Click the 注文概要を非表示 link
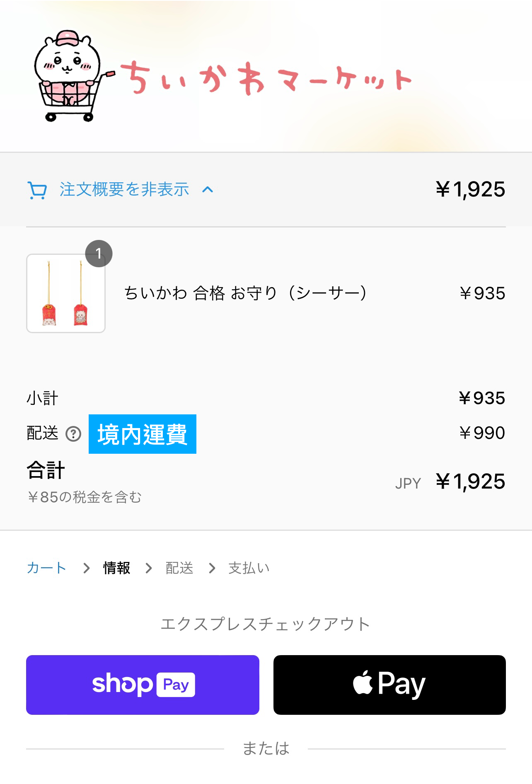532x784 pixels. pos(124,189)
